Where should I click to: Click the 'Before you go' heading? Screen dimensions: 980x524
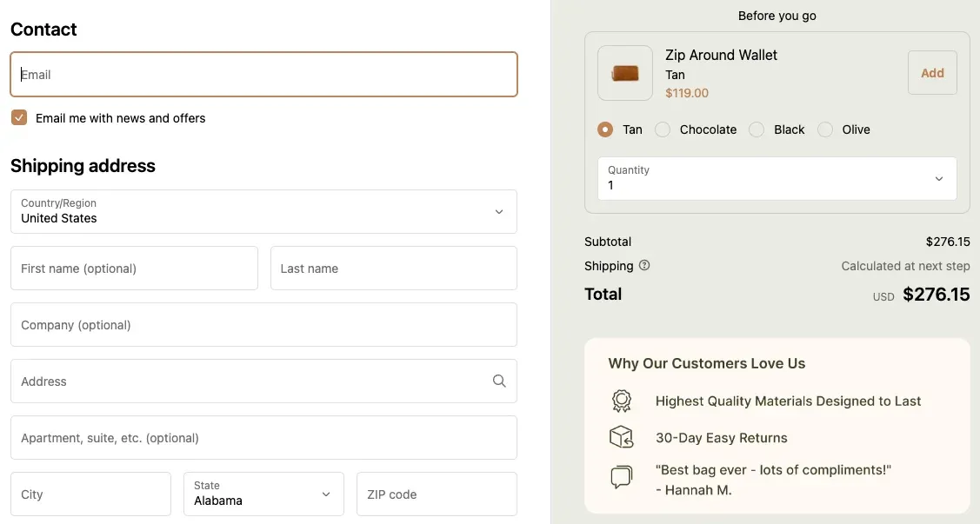click(x=777, y=16)
